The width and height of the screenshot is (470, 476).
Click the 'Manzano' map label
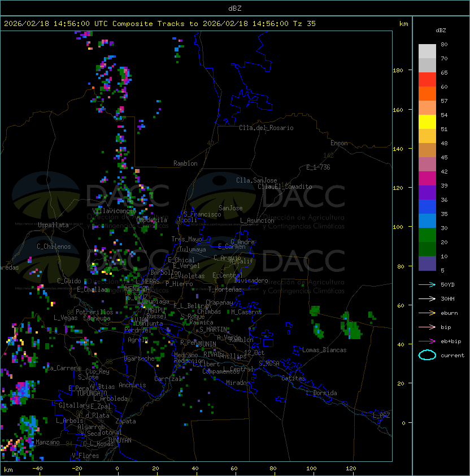coord(47,442)
